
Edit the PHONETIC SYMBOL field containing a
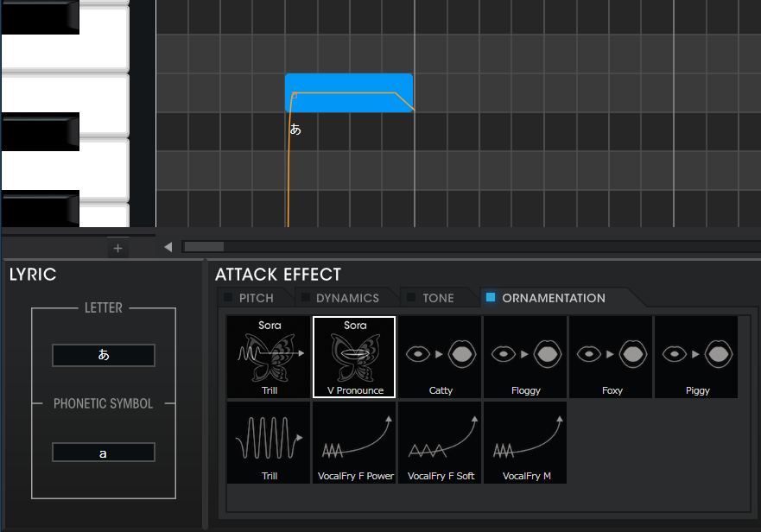[104, 453]
